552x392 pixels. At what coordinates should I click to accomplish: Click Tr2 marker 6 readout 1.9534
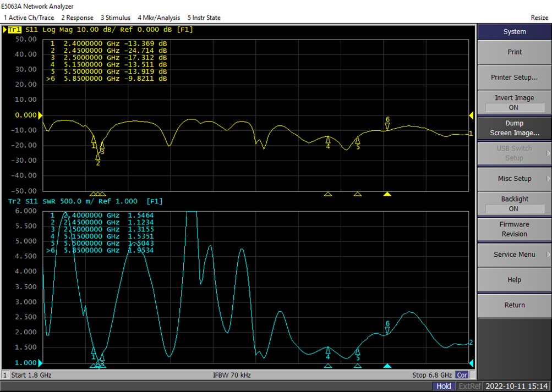pyautogui.click(x=140, y=250)
